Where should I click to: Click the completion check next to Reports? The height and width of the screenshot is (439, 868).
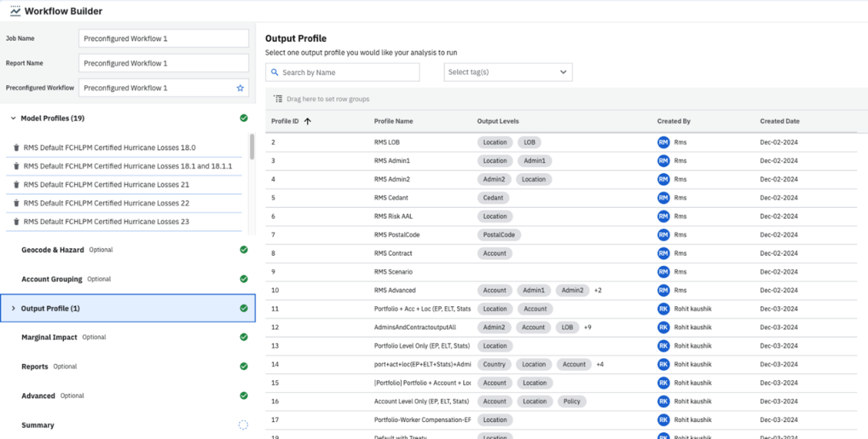click(x=243, y=366)
